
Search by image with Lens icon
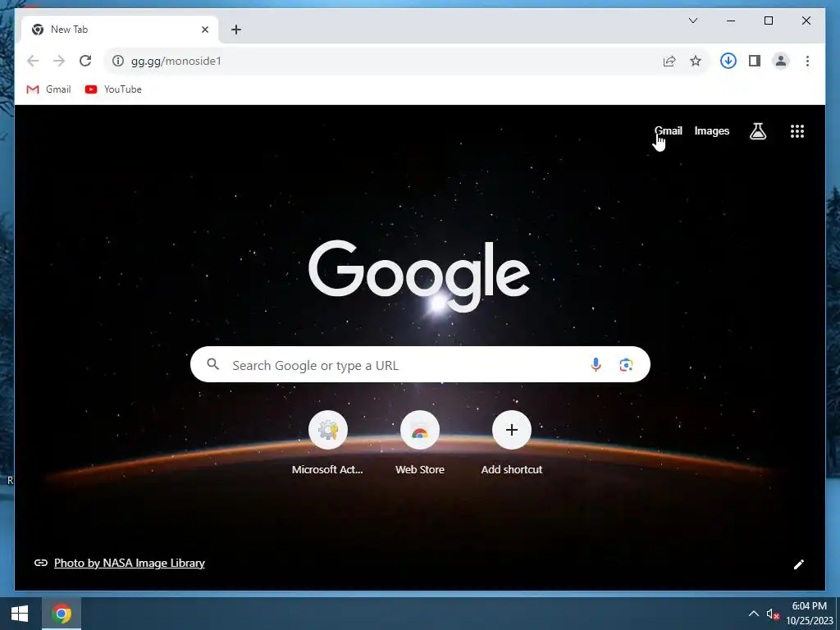pos(626,365)
